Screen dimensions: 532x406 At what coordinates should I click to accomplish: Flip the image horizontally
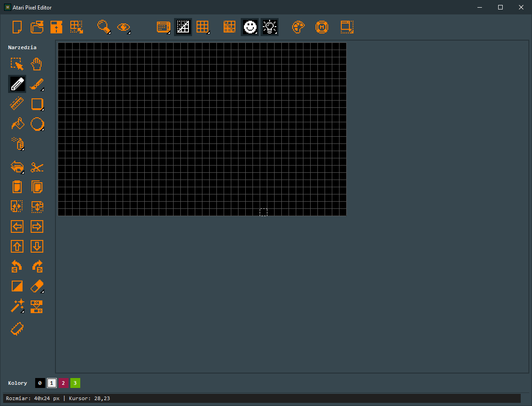17,207
